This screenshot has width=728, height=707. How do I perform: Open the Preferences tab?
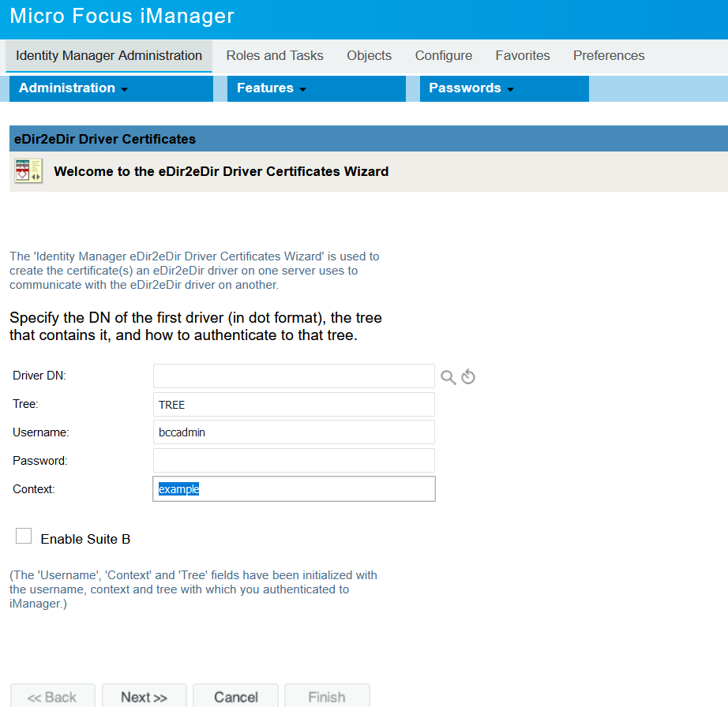point(609,56)
